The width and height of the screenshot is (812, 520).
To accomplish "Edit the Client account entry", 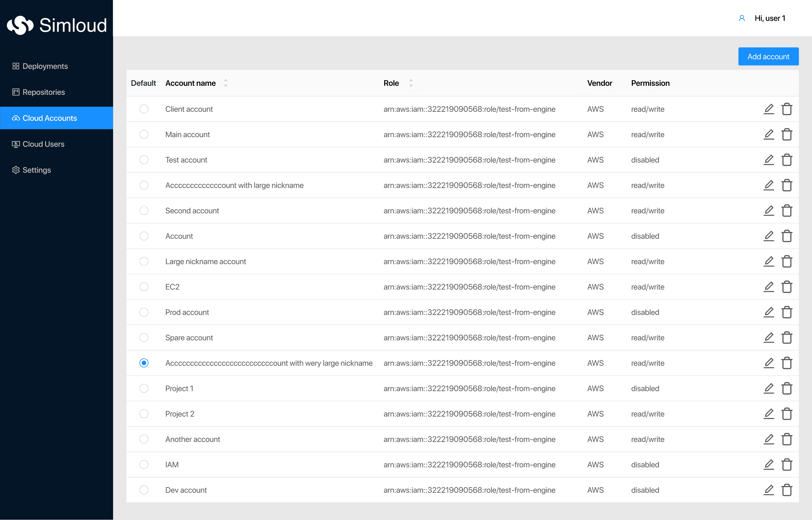I will click(x=768, y=109).
